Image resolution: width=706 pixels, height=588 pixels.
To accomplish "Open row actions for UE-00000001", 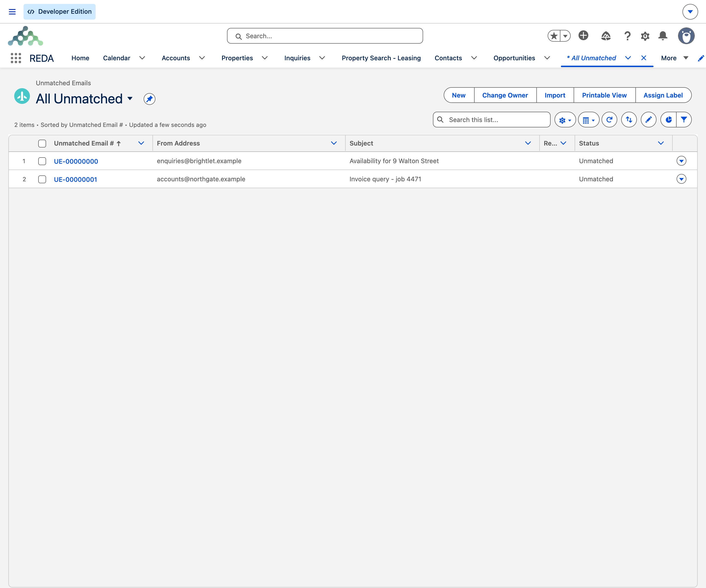I will 681,179.
